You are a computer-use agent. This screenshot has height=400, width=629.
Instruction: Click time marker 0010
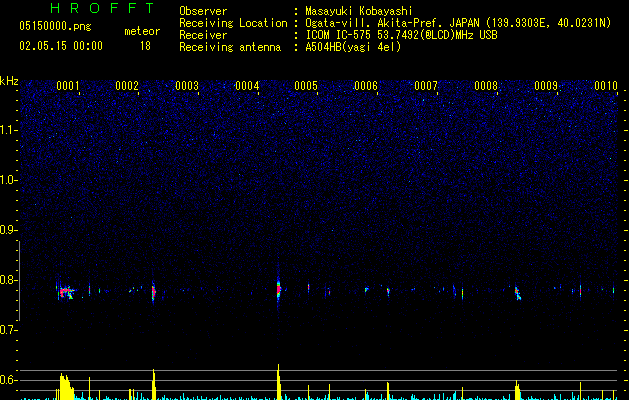tap(606, 86)
